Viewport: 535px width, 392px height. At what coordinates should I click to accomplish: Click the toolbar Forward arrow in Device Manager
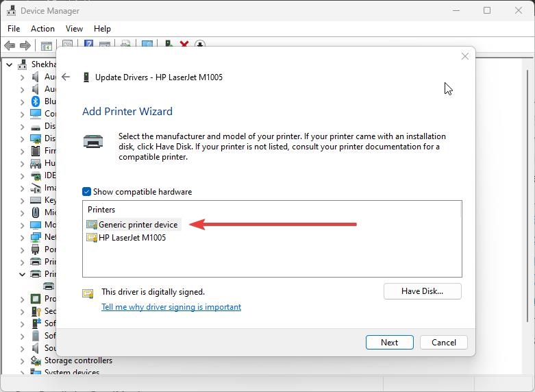click(x=25, y=45)
